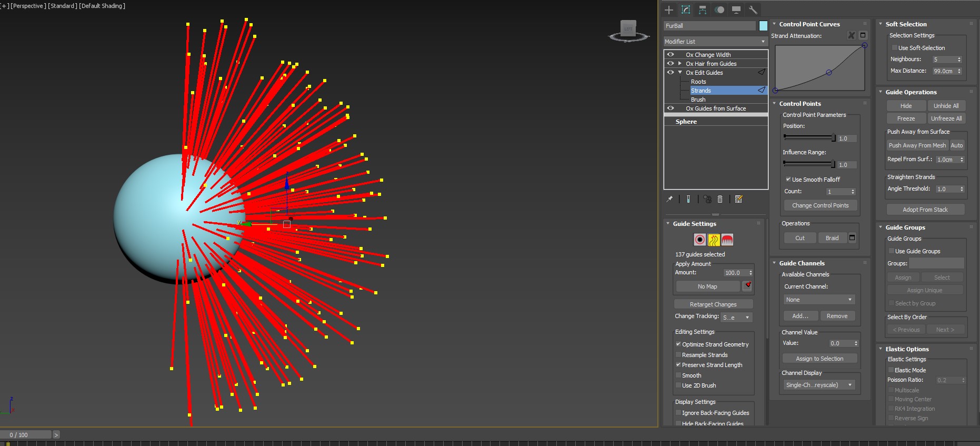This screenshot has height=446, width=980.
Task: Click the Pin Stack icon
Action: tap(669, 199)
